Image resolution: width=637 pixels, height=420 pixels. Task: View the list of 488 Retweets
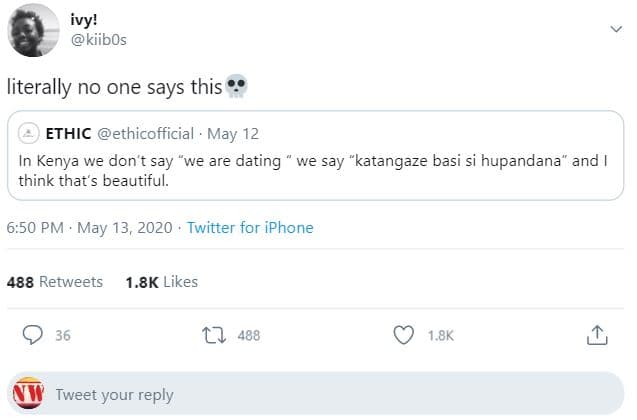pos(55,282)
